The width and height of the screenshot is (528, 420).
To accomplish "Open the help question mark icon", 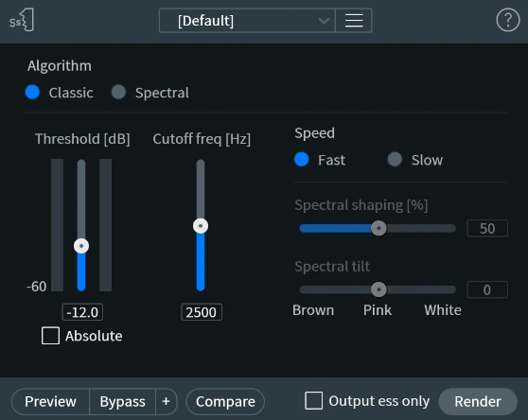I will coord(508,20).
